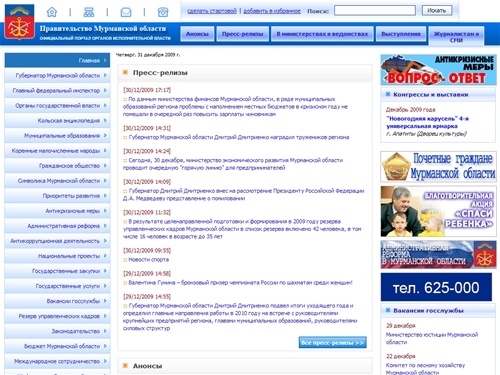The image size is (500, 375).
Task: Open press release about горячую линию для предпринимателей
Action: coord(233,164)
